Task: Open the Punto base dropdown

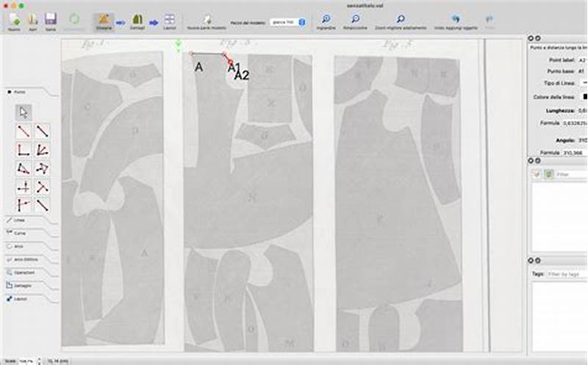Action: (583, 71)
